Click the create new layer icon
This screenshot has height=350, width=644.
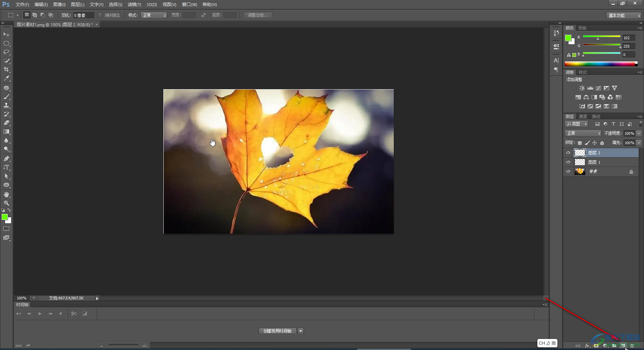point(623,345)
